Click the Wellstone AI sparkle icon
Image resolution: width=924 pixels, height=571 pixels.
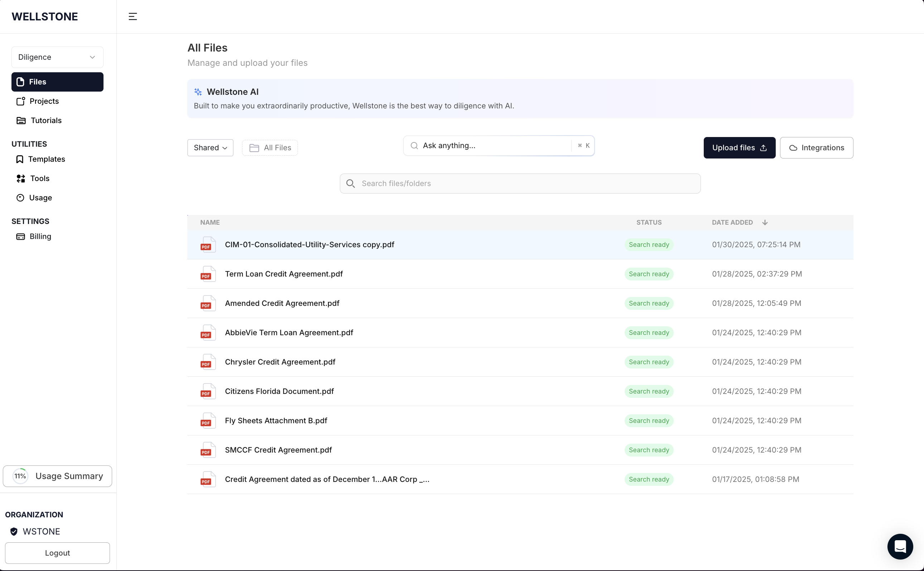tap(198, 92)
